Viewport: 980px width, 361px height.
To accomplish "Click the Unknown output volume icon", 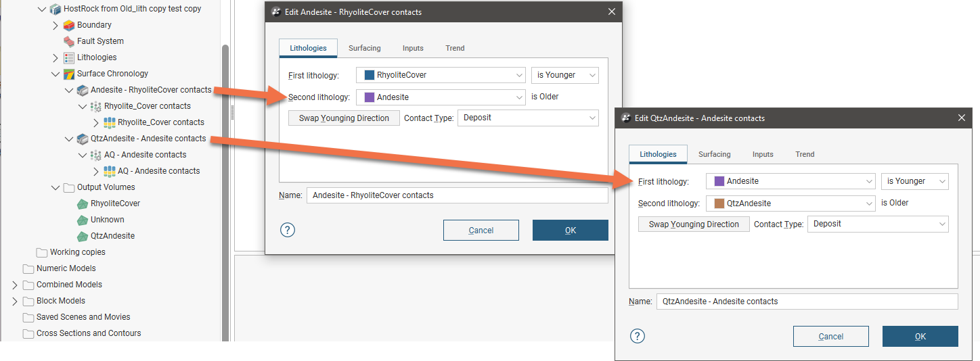I will coord(82,220).
